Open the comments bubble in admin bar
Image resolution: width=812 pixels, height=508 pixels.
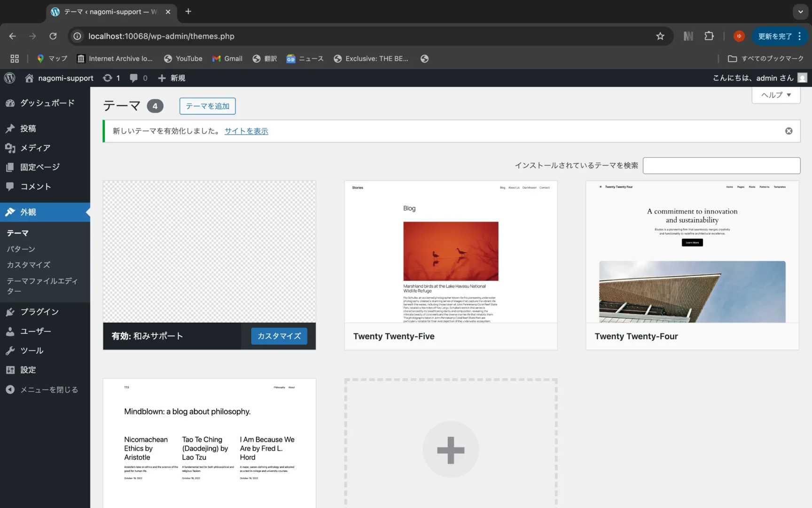(139, 78)
